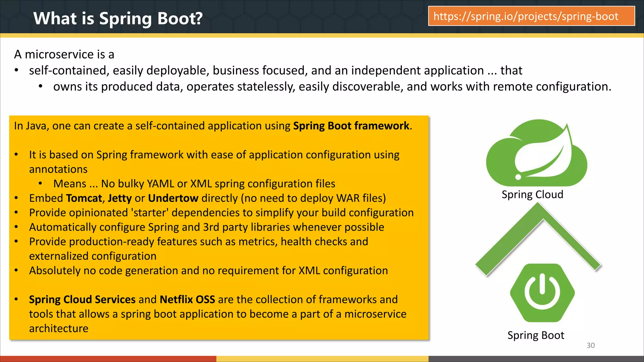This screenshot has height=362, width=644.
Task: Click the Spring Boot power hexagon icon
Action: click(542, 293)
